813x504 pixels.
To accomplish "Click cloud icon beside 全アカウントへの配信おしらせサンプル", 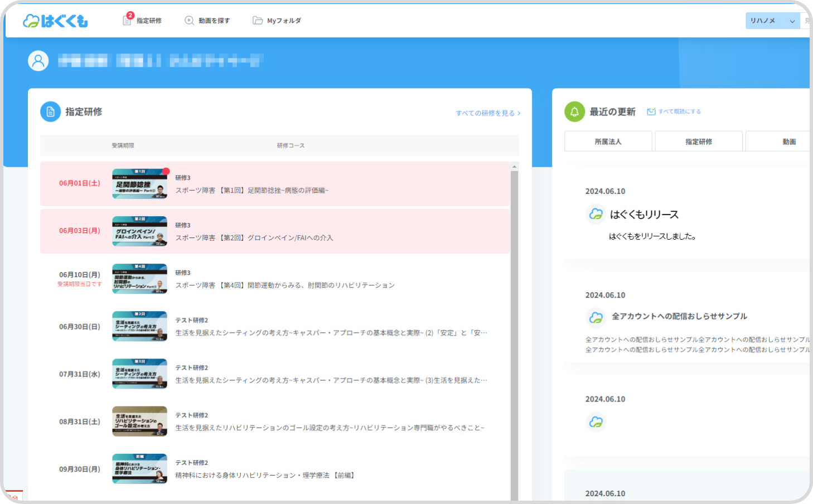I will [596, 318].
